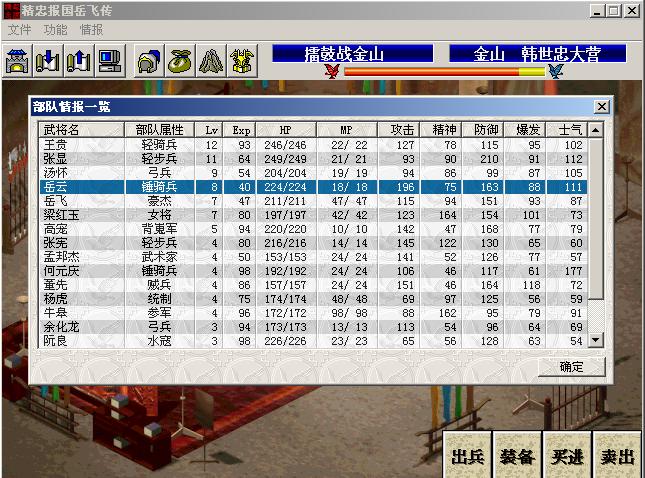
Task: Click the computer monitor toolbar icon
Action: [110, 61]
